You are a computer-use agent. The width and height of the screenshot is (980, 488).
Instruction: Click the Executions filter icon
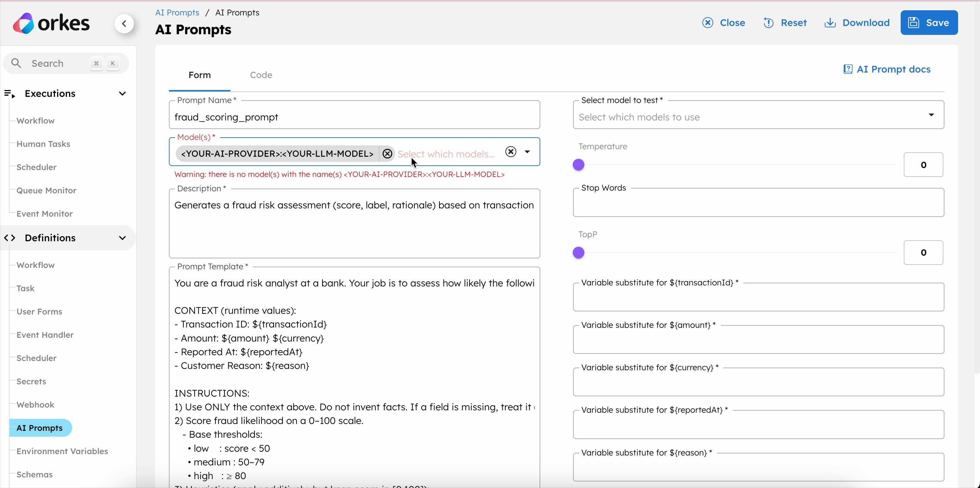(x=10, y=94)
